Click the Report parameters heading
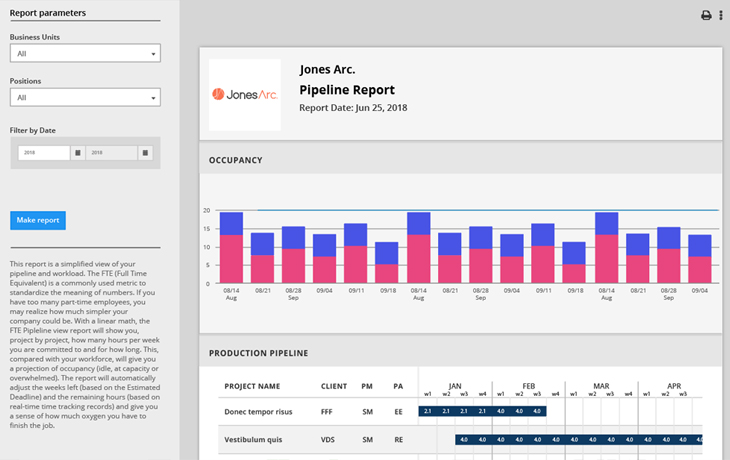Viewport: 730px width, 460px height. [x=47, y=13]
